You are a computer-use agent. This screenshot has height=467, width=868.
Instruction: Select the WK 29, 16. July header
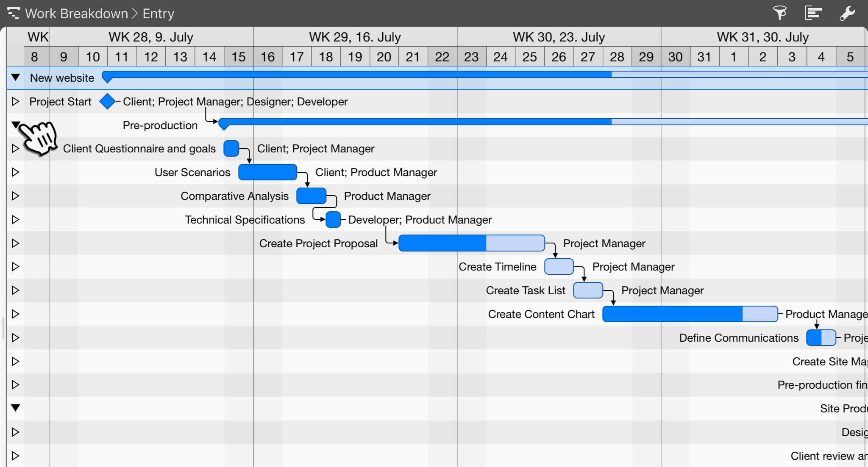click(355, 37)
